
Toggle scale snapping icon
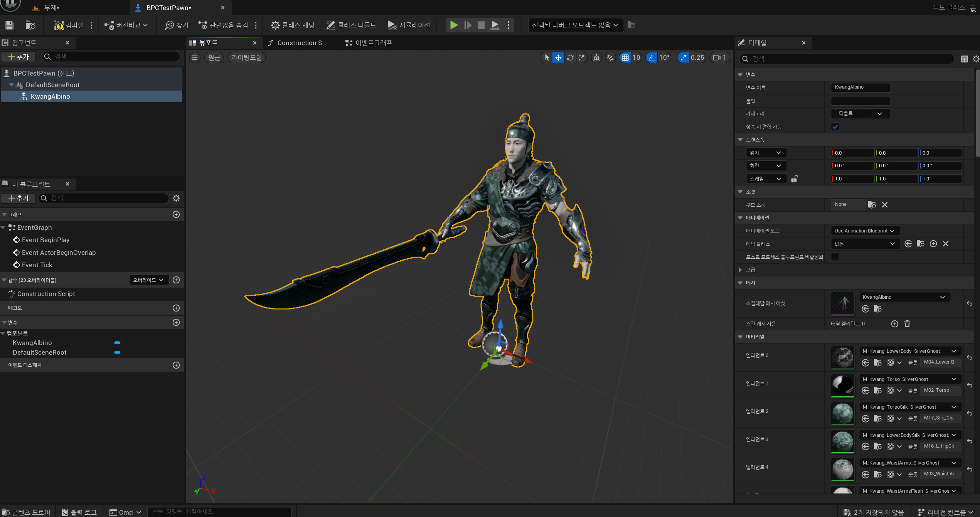pos(683,57)
